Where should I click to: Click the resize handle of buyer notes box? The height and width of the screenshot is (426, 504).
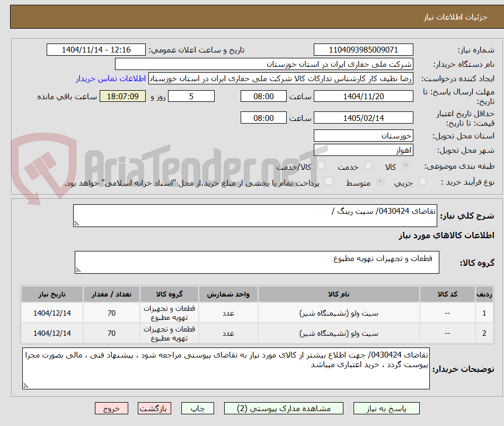point(26,386)
